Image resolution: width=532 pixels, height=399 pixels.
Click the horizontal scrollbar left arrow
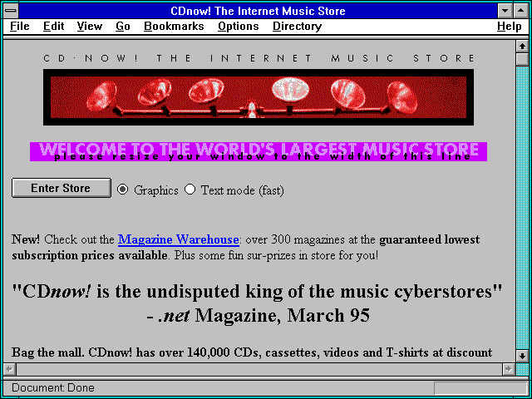point(10,369)
